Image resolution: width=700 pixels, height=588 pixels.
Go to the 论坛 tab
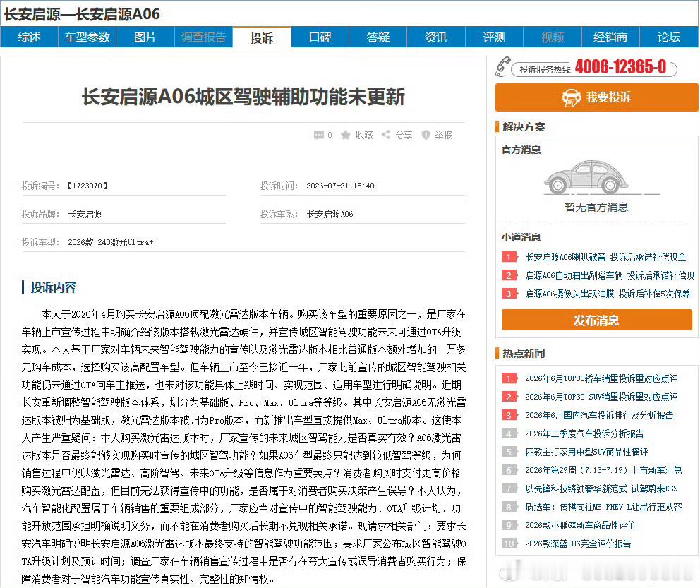coord(669,37)
